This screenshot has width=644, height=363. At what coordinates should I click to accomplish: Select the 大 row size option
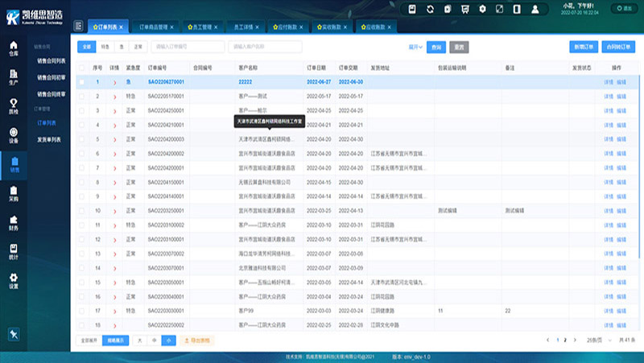(139, 340)
